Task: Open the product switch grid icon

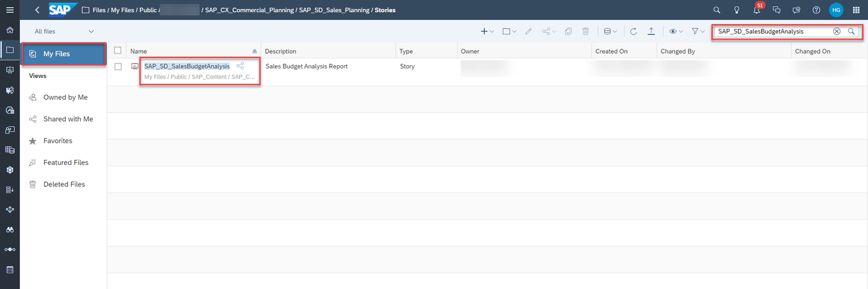Action: click(x=857, y=10)
